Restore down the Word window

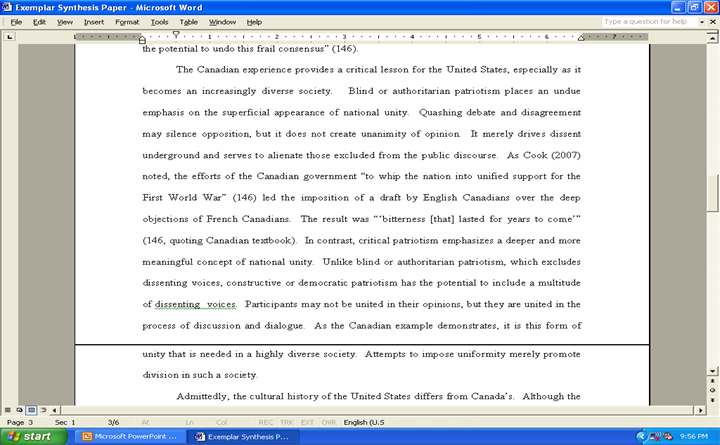[694, 7]
